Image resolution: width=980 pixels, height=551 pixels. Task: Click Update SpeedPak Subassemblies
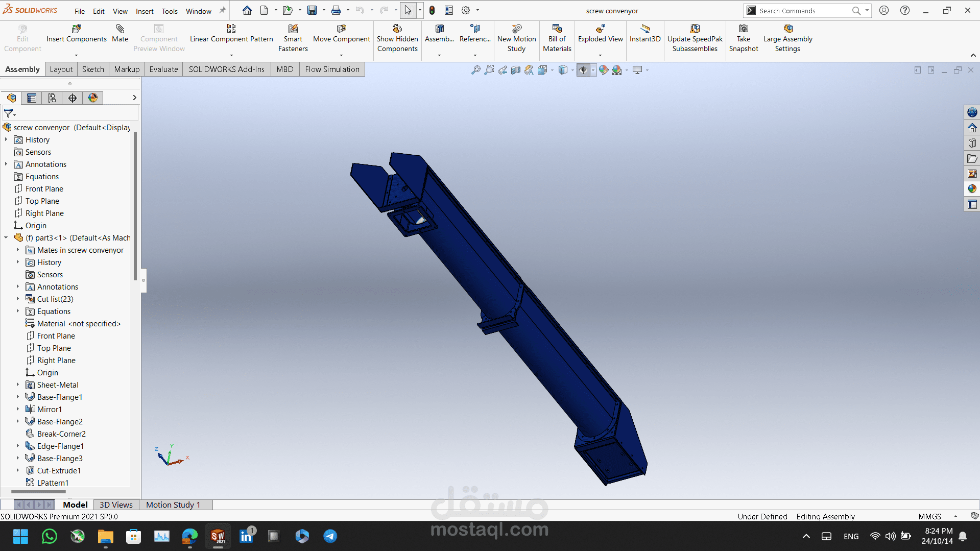[695, 38]
